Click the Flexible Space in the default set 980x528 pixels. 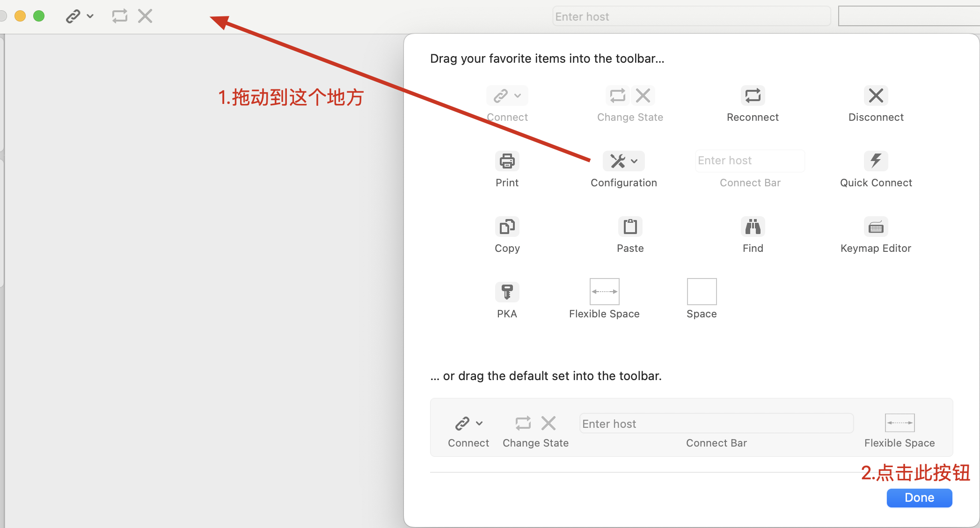point(900,423)
